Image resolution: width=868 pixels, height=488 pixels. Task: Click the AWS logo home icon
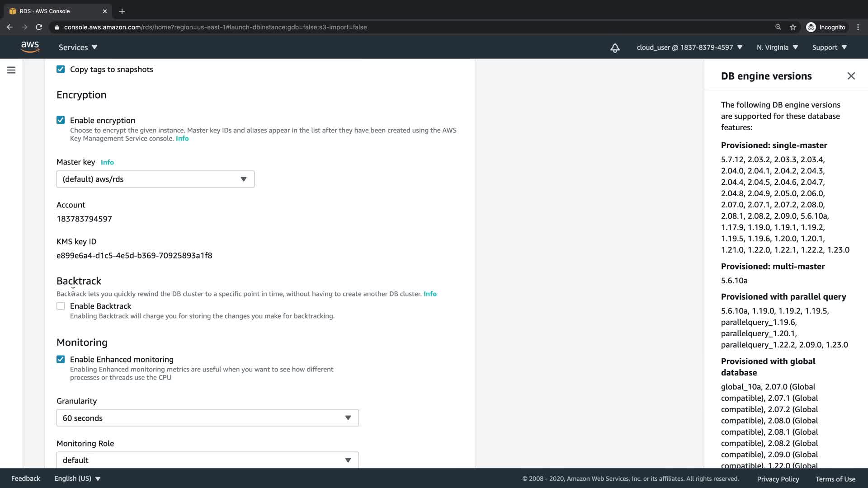coord(30,47)
